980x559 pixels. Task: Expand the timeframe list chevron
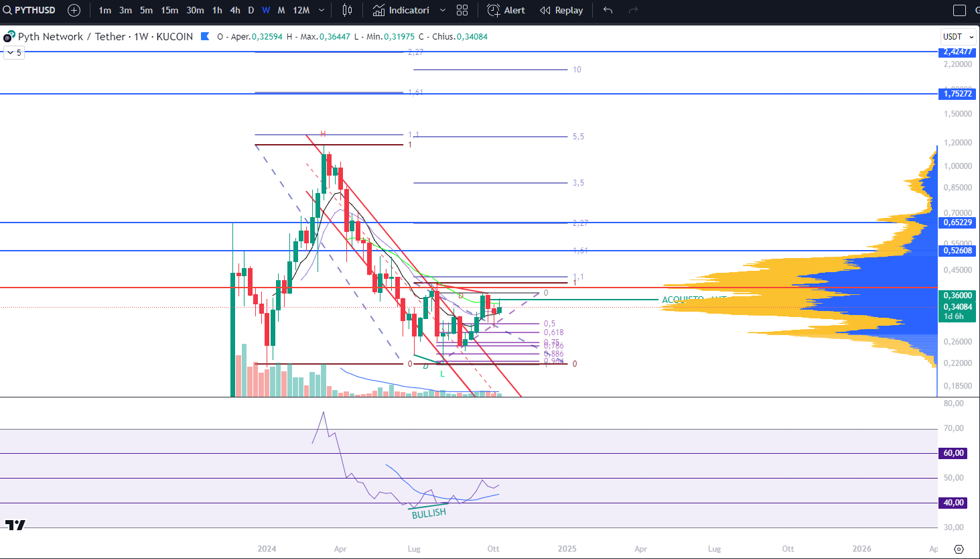pos(322,10)
